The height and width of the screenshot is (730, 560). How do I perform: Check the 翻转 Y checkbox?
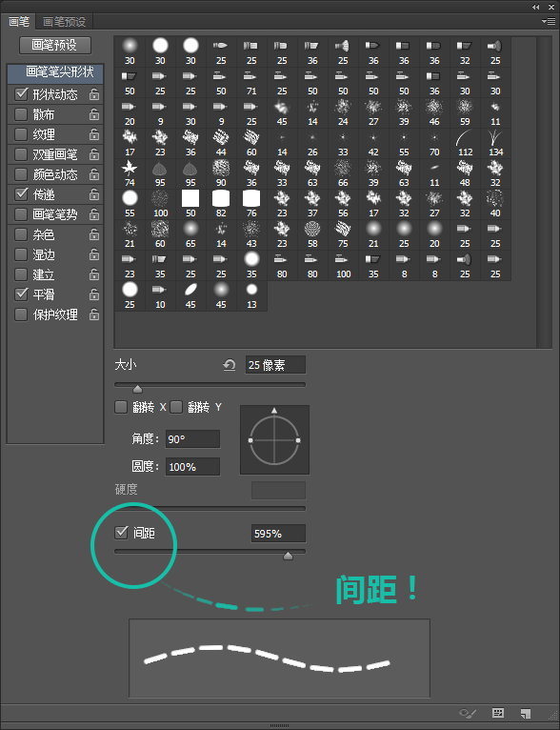tap(176, 407)
